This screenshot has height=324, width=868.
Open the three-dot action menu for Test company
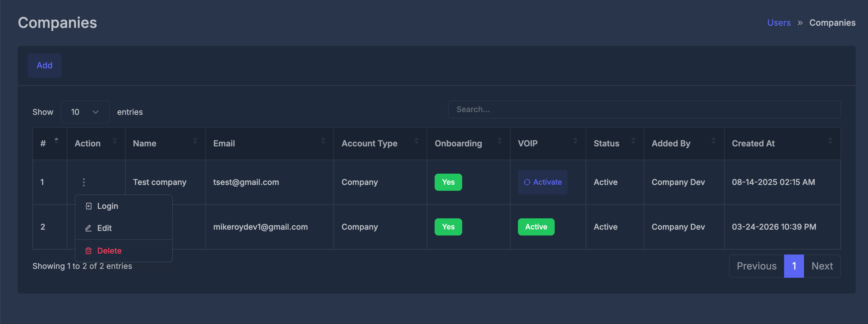(84, 182)
